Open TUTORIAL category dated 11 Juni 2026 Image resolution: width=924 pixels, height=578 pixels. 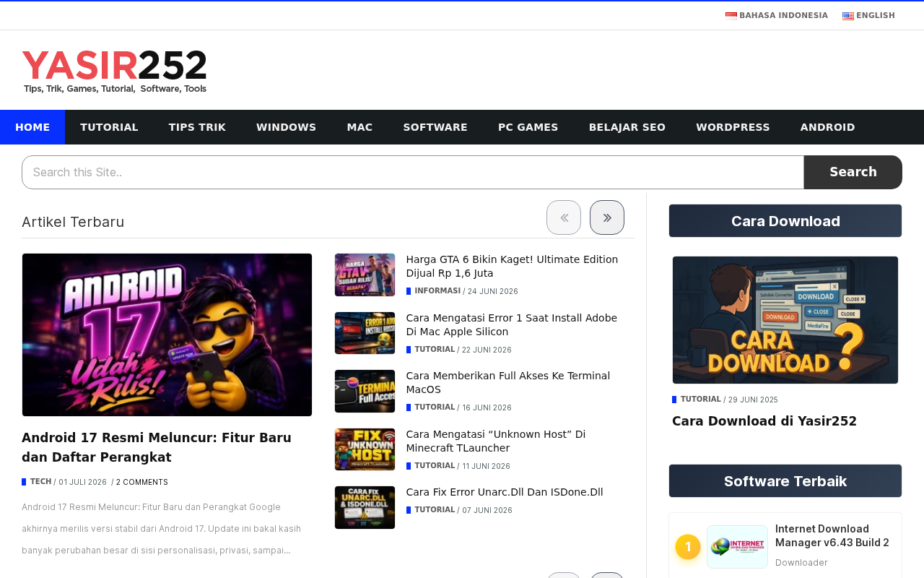point(435,466)
